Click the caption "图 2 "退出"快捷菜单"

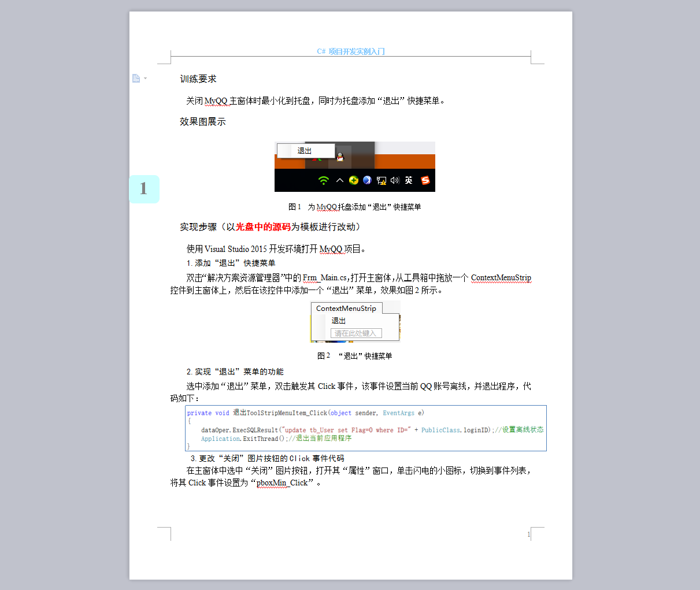click(x=355, y=356)
